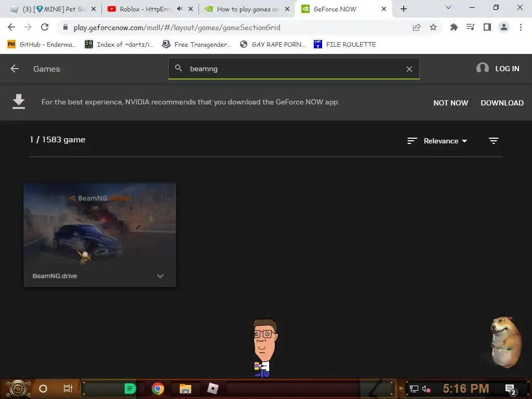
Task: Open the filter options icon
Action: point(494,140)
